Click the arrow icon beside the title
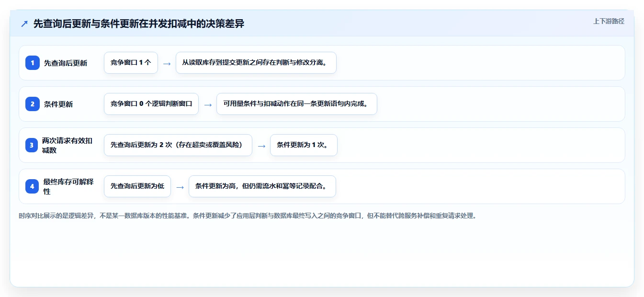This screenshot has width=644, height=297. (x=24, y=23)
